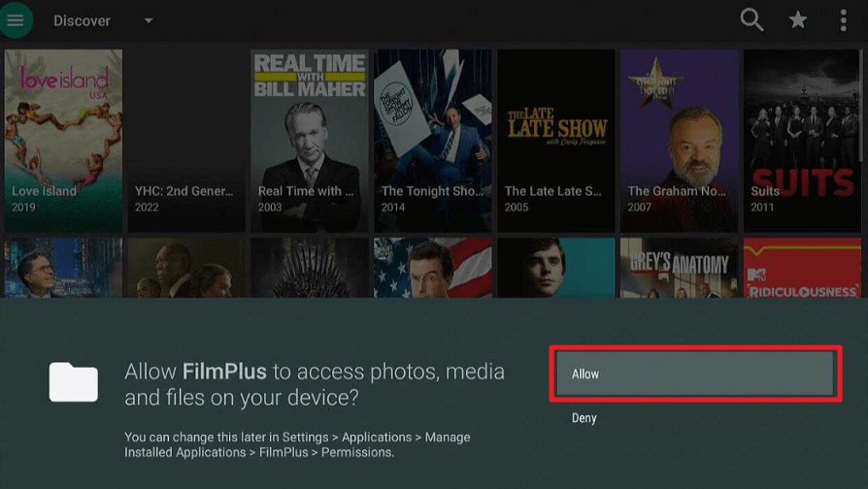
Task: Expand the Discover dropdown arrow
Action: (x=149, y=20)
